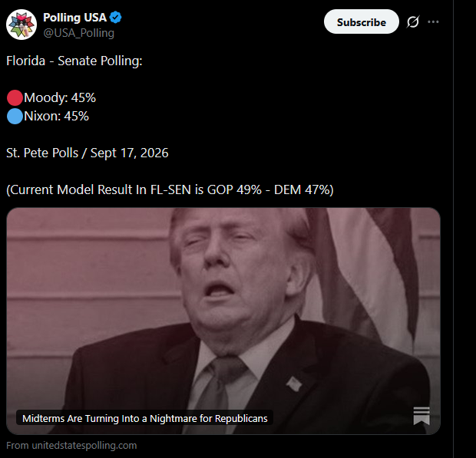Click the Subscribe button
The width and height of the screenshot is (476, 458).
(x=362, y=21)
